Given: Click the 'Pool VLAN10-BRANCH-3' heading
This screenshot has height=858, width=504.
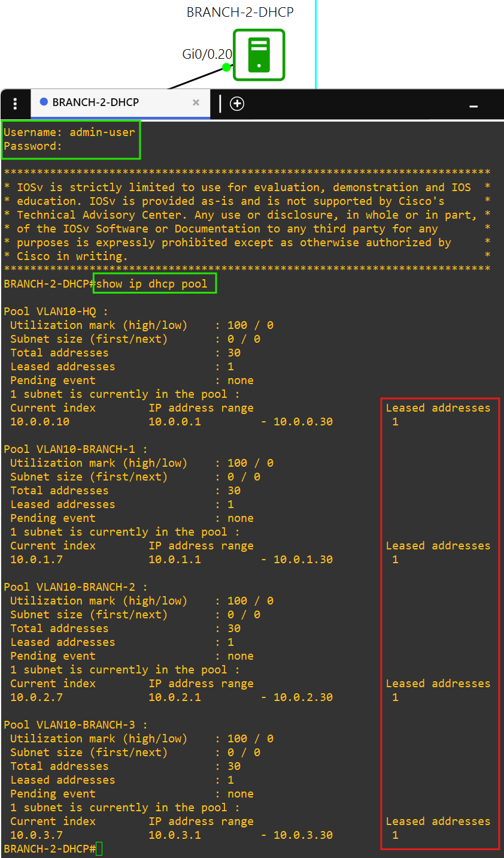Looking at the screenshot, I should pyautogui.click(x=75, y=724).
